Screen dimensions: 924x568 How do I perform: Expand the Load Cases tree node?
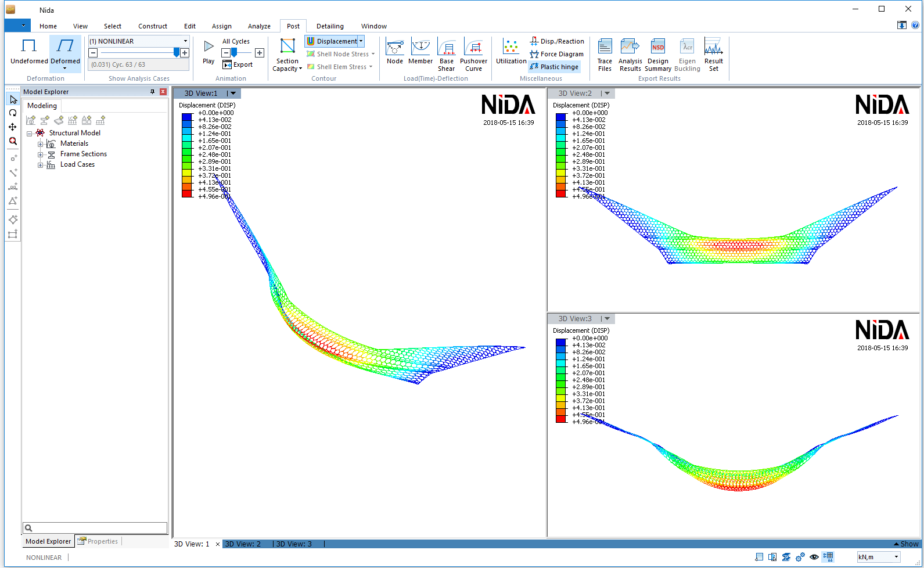40,165
